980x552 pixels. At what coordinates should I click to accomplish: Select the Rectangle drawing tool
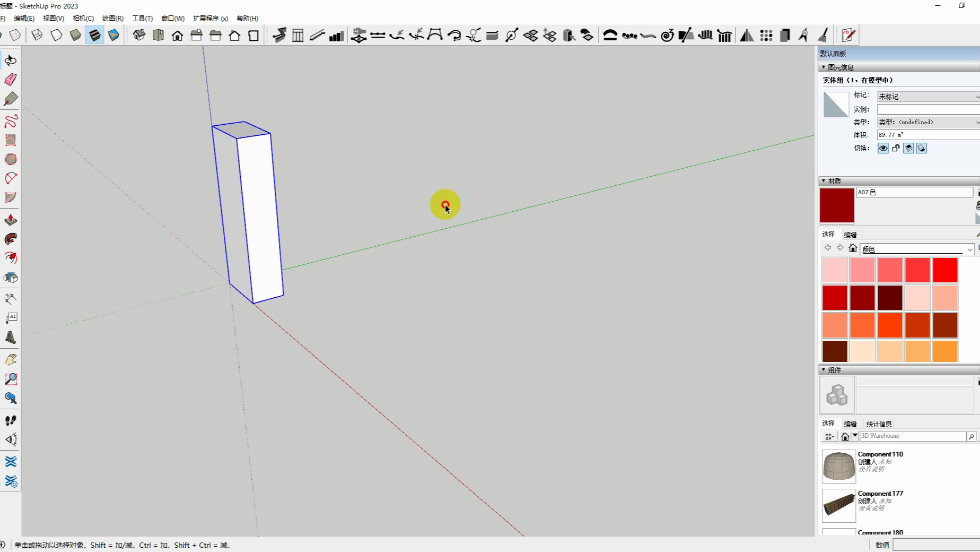click(x=11, y=140)
